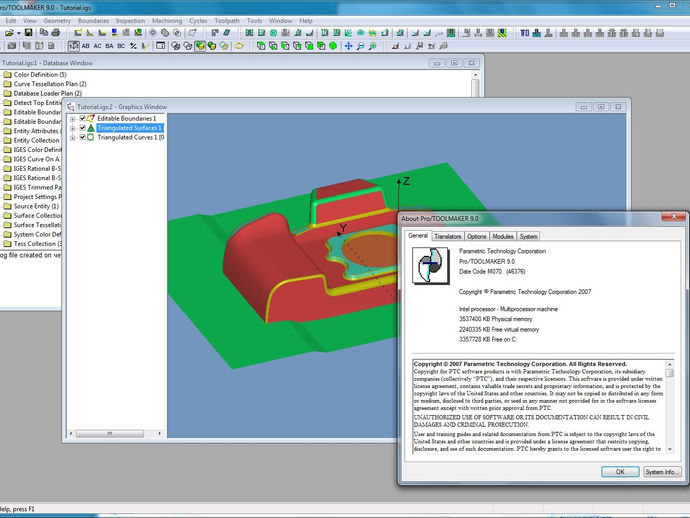The image size is (690, 518).
Task: Select the Tess Collection folder
Action: coord(37,243)
